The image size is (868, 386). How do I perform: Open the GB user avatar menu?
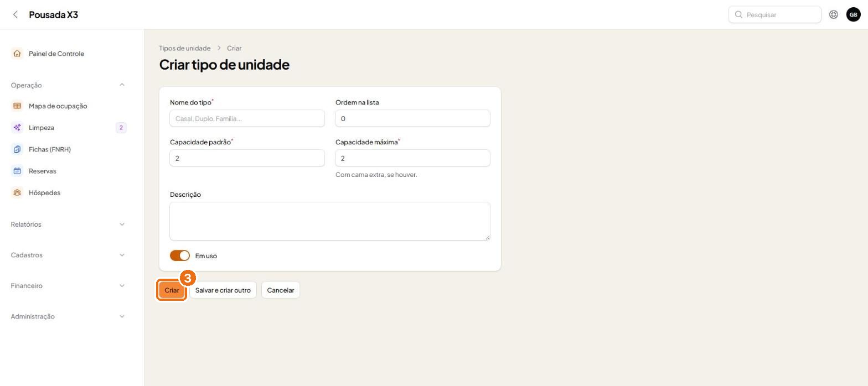click(854, 14)
